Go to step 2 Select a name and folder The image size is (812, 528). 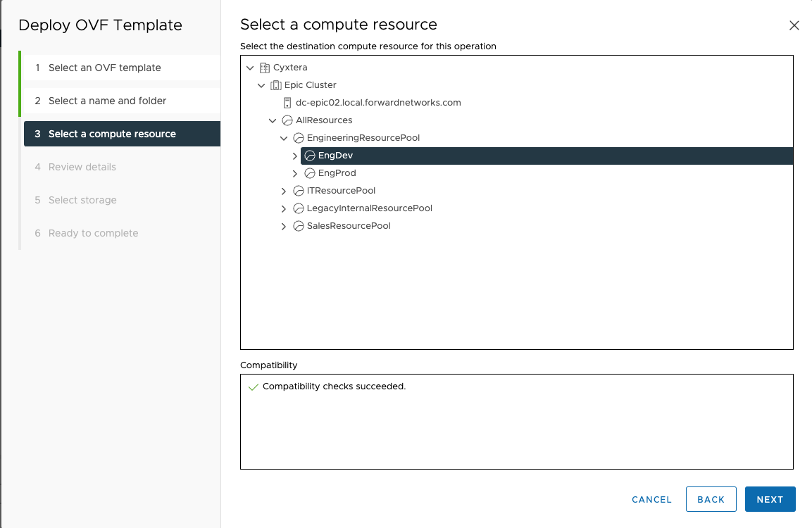coord(108,101)
